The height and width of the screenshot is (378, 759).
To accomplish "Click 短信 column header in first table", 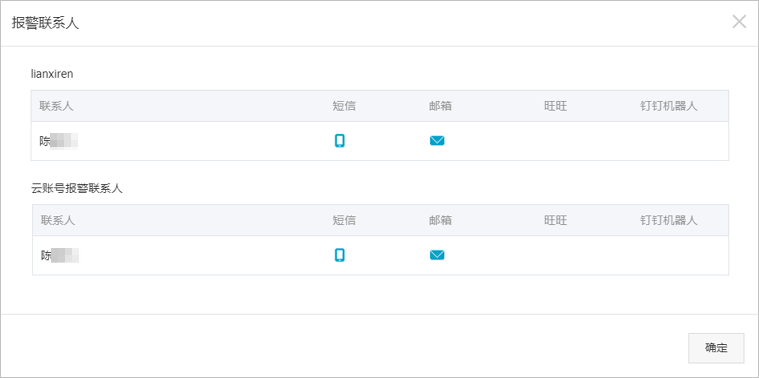I will pyautogui.click(x=344, y=106).
